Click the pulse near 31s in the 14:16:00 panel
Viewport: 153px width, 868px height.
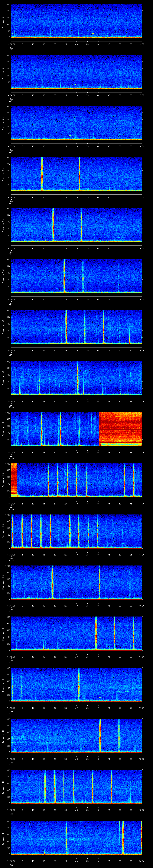coord(79,684)
